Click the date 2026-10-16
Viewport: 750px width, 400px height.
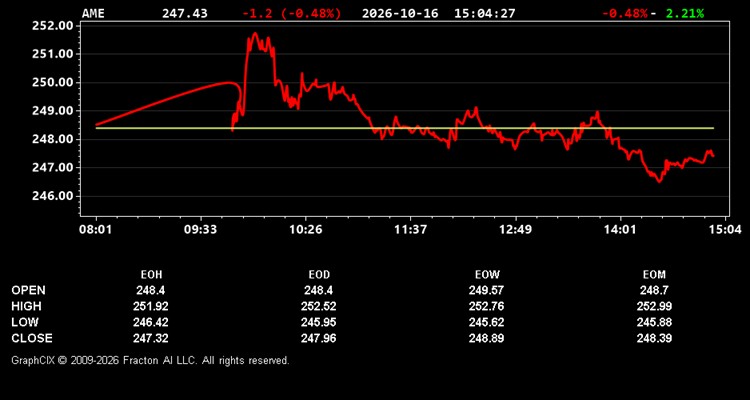click(400, 13)
